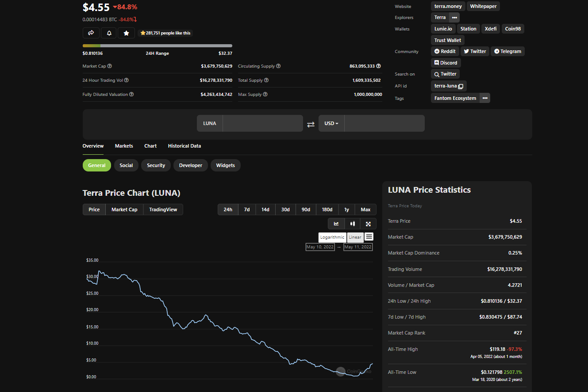Viewport: 588px width, 392px height.
Task: Select the Max chart range
Action: click(x=365, y=209)
